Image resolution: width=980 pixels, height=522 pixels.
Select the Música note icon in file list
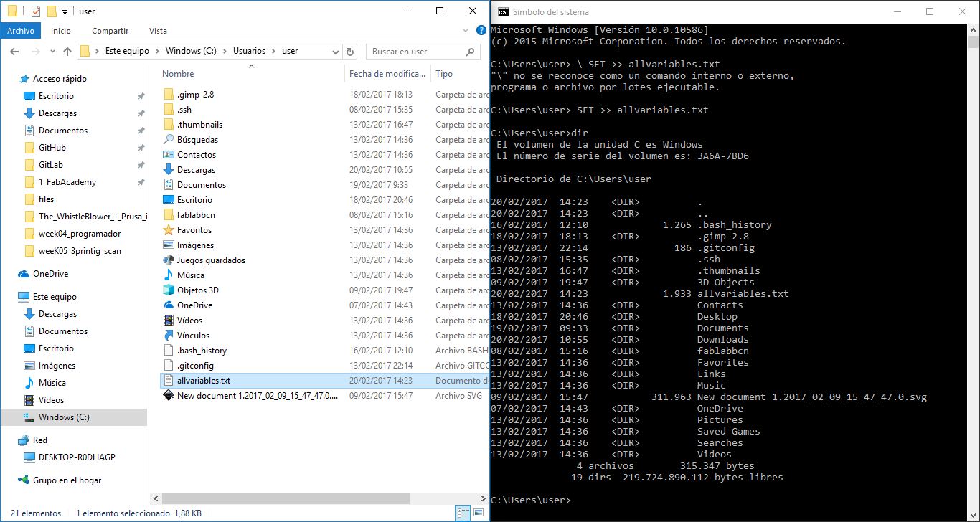click(169, 275)
